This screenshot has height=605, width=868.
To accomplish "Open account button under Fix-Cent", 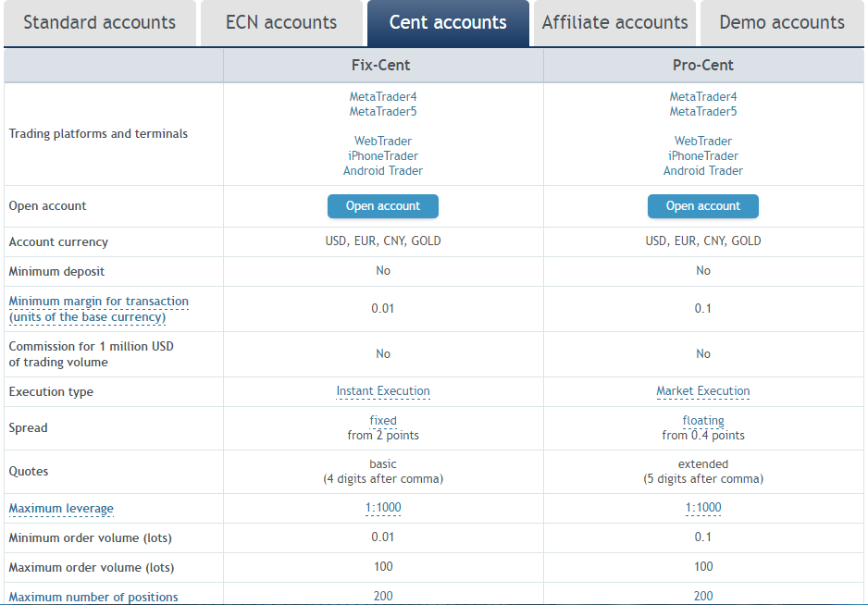I will [x=383, y=206].
